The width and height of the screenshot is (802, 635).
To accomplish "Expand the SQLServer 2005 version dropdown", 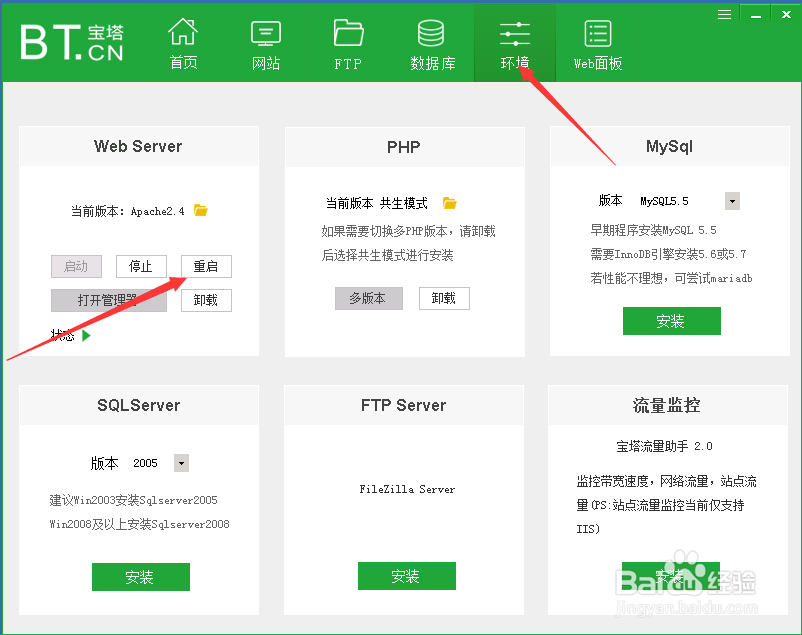I will pos(181,463).
